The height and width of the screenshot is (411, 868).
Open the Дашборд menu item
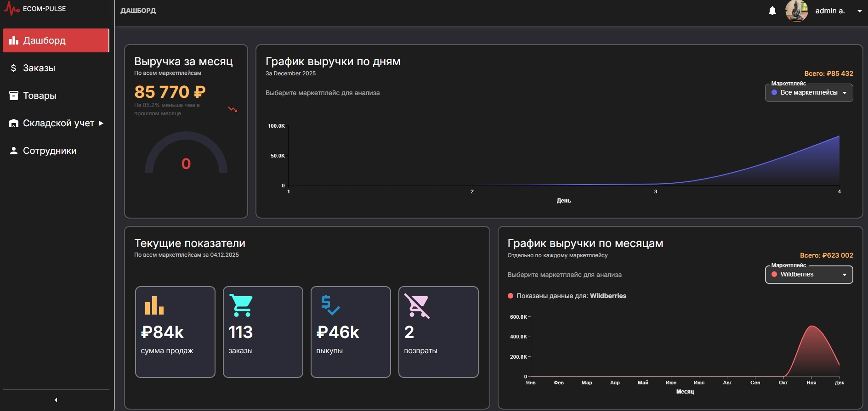pos(56,40)
